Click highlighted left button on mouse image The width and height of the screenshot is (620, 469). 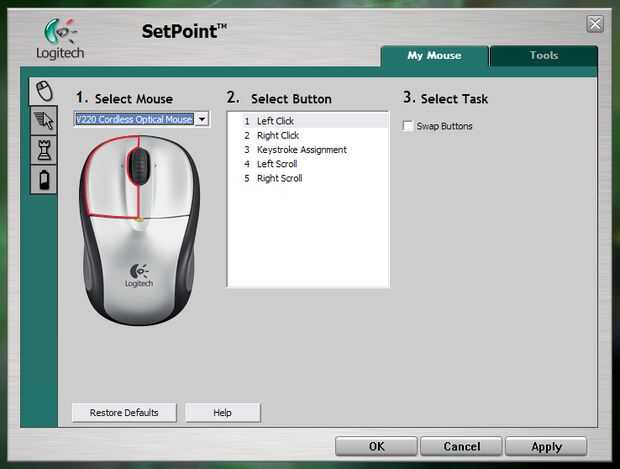point(109,178)
